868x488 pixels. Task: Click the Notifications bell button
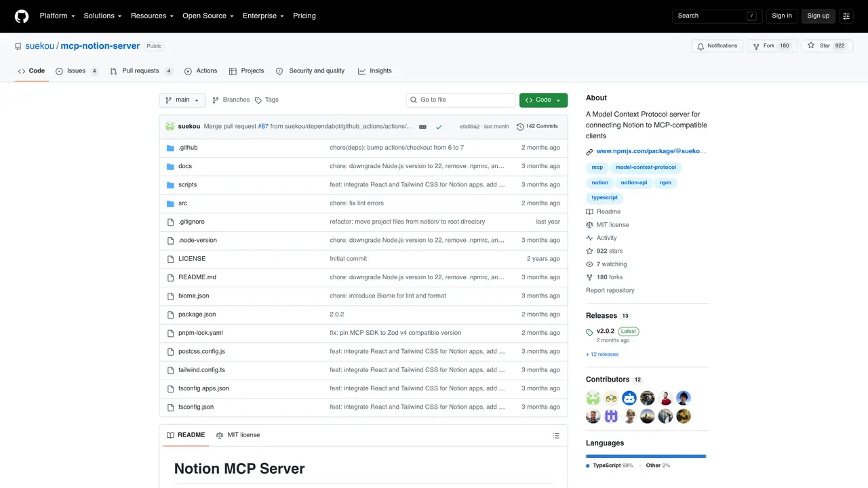(717, 45)
